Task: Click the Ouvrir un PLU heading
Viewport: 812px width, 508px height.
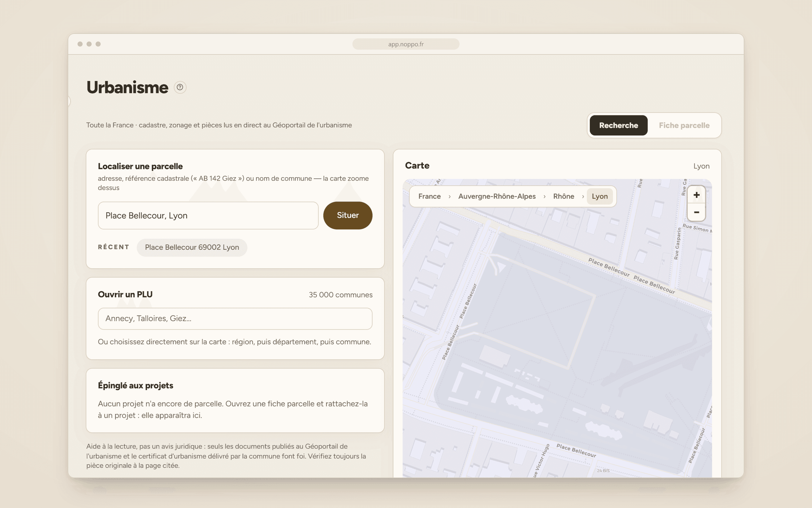Action: tap(125, 294)
